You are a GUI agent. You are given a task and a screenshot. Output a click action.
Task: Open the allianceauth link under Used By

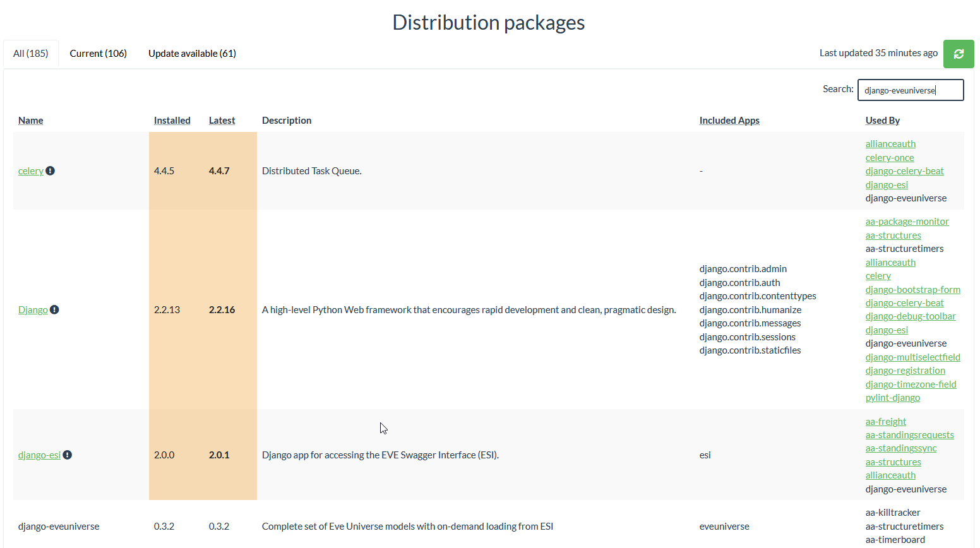[890, 143]
